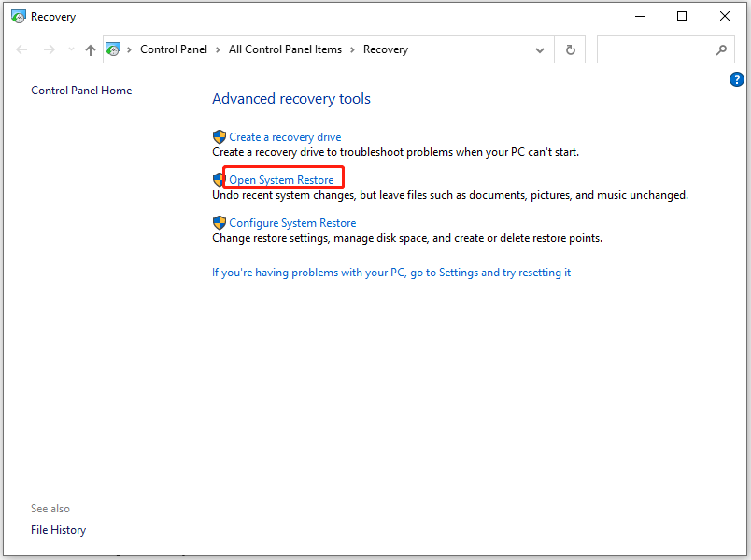Launch Open System Restore
This screenshot has width=751, height=560.
(281, 180)
